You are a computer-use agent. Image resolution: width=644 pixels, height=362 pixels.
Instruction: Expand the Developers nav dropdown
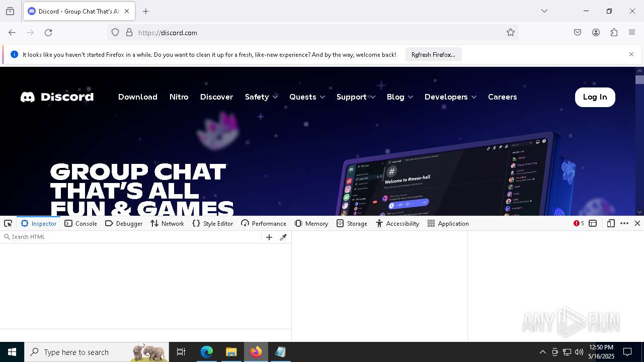(x=450, y=97)
